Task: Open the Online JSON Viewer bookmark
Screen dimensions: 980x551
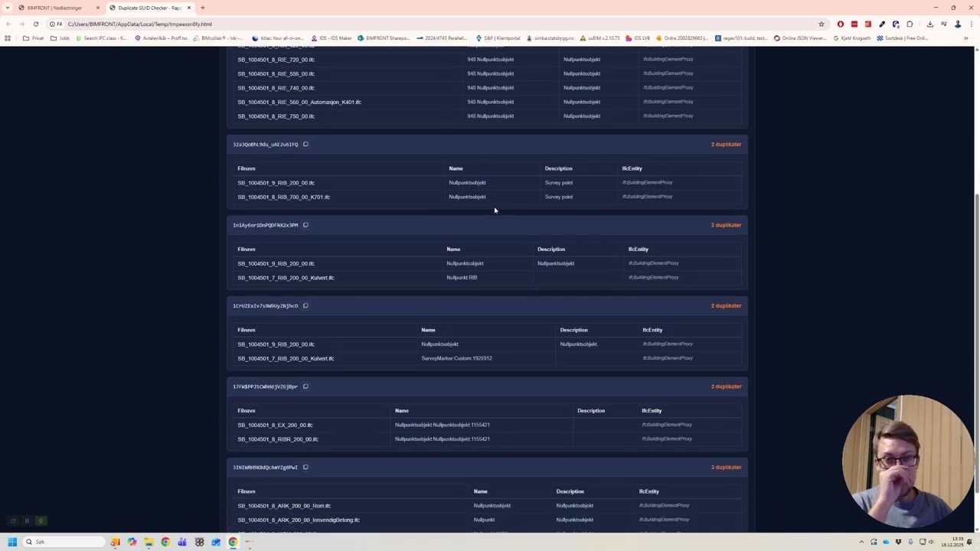Action: coord(800,38)
